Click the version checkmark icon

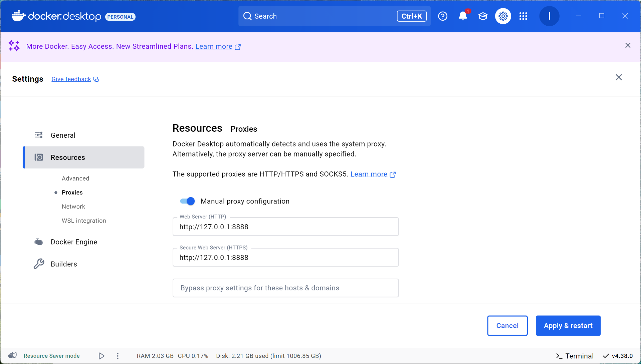tap(606, 356)
